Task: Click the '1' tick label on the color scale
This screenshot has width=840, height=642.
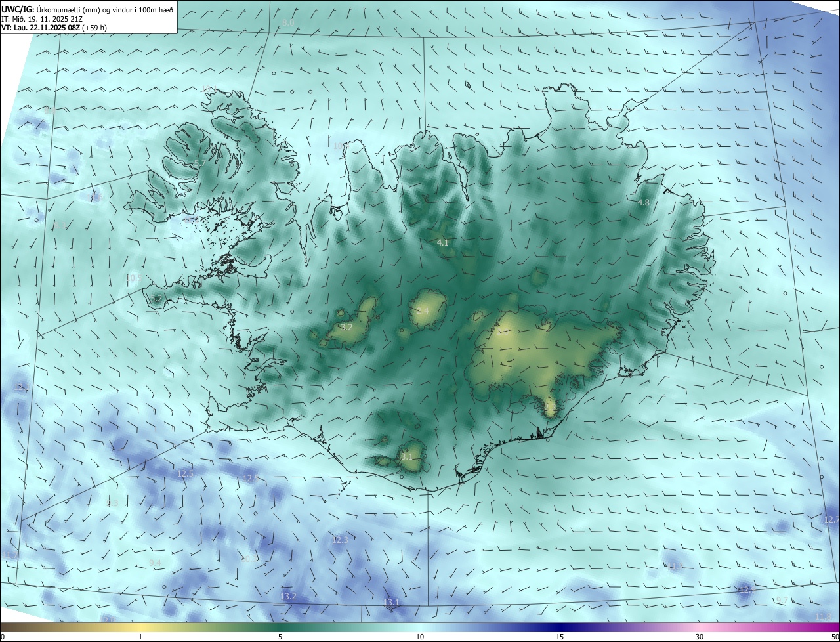Action: 140,637
